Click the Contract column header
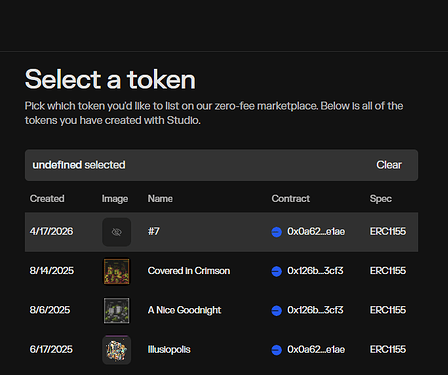Image resolution: width=448 pixels, height=375 pixels. pyautogui.click(x=290, y=199)
